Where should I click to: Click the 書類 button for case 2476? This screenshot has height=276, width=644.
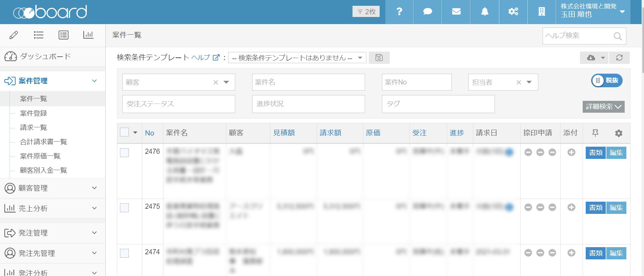point(596,153)
